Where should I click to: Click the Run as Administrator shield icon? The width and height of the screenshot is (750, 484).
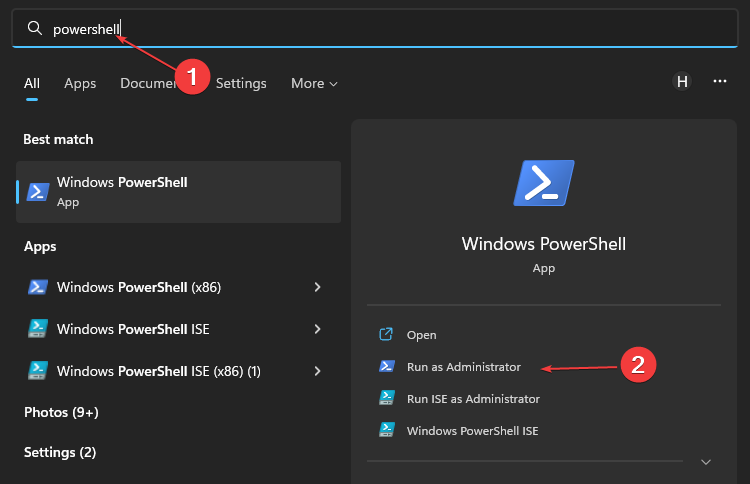click(386, 366)
